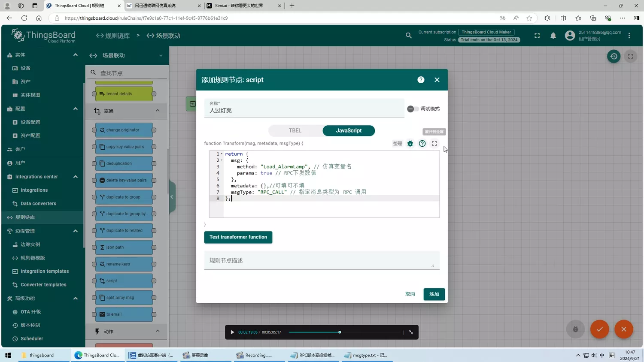This screenshot has height=362, width=644.
Task: Expand the code editor to fullscreen
Action: tap(434, 144)
